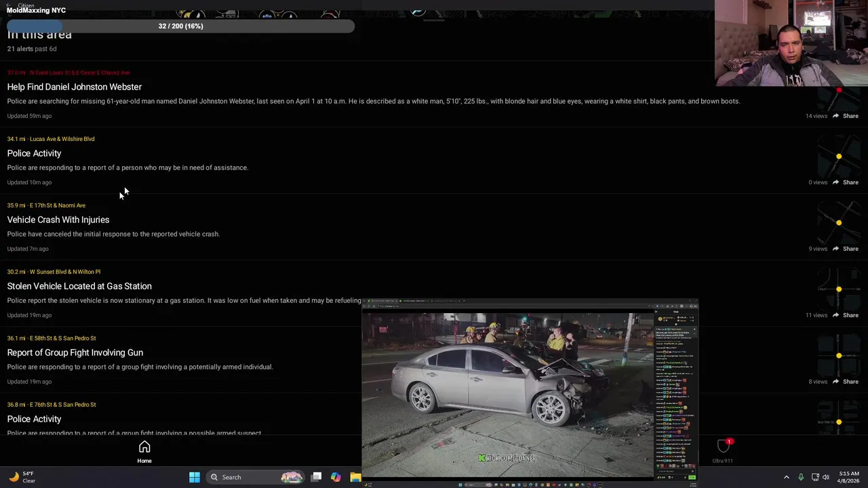Share the Lucas Ave Police Activity alert
The height and width of the screenshot is (488, 868).
click(846, 182)
